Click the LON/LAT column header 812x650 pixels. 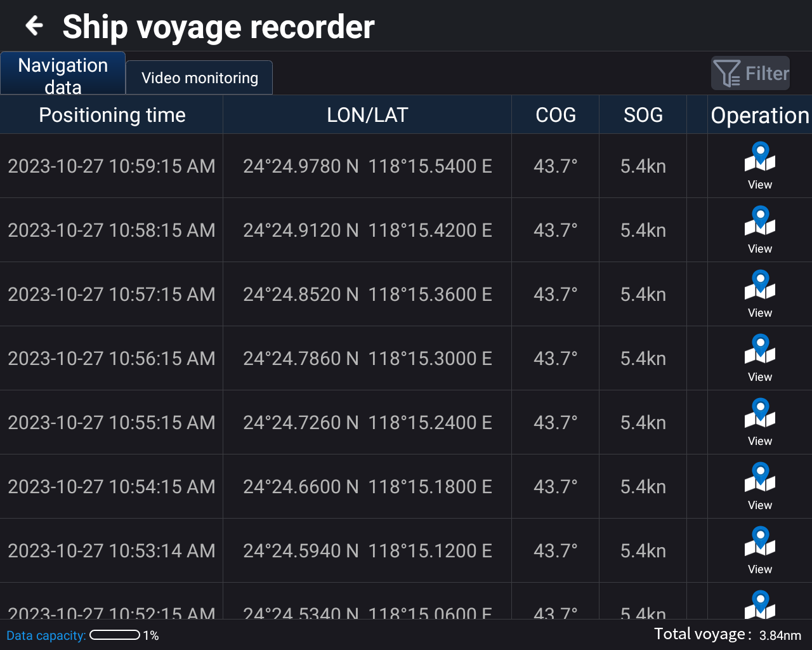coord(367,115)
